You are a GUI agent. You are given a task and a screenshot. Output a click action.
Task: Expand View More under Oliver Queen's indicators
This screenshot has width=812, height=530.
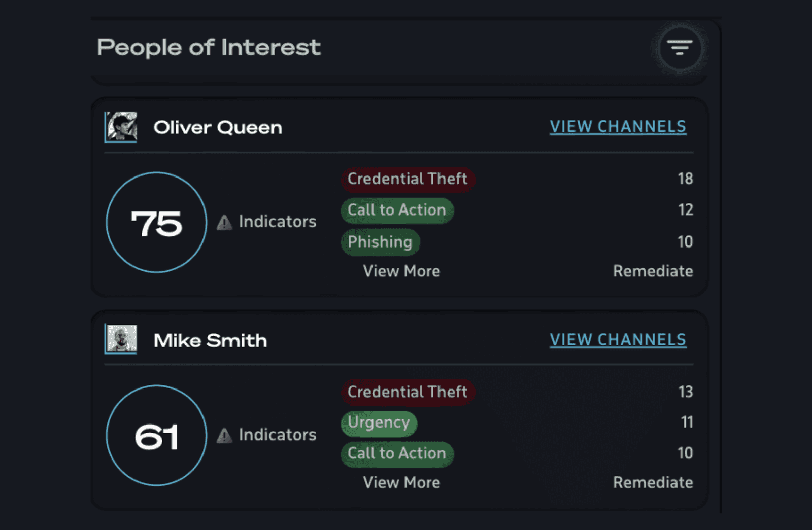click(x=401, y=271)
